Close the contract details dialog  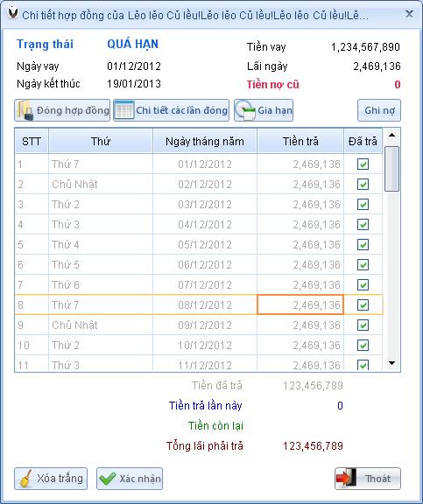point(409,14)
